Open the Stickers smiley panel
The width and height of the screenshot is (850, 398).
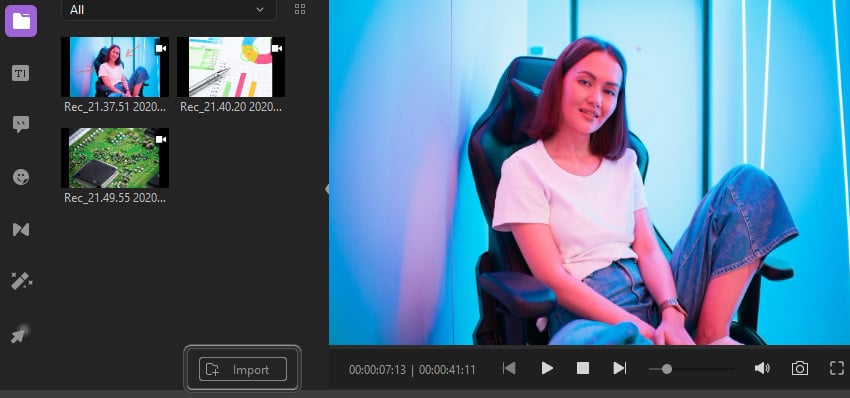coord(21,177)
